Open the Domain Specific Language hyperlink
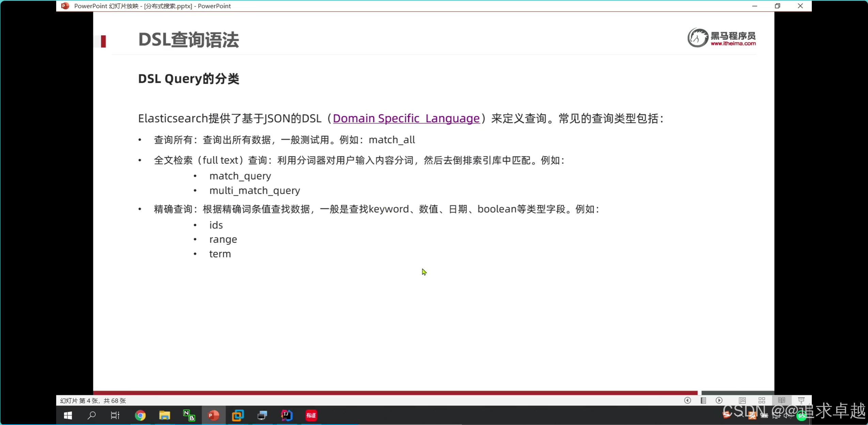 click(406, 118)
